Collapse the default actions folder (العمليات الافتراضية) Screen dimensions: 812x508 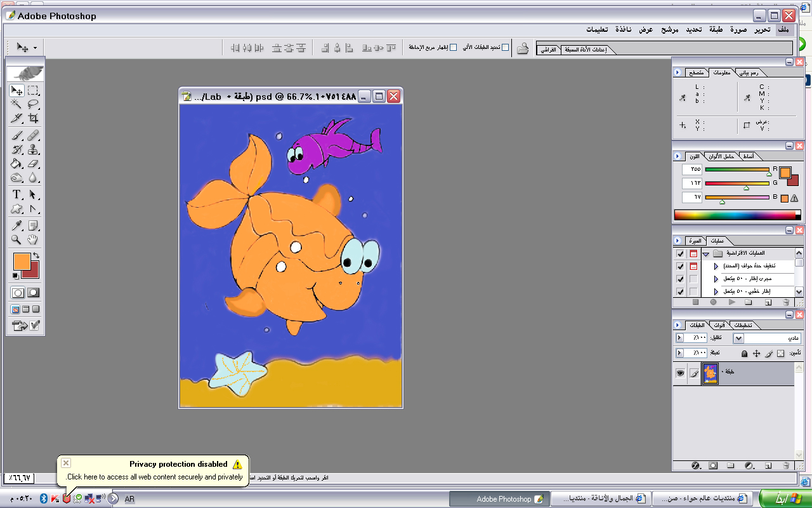tap(705, 254)
